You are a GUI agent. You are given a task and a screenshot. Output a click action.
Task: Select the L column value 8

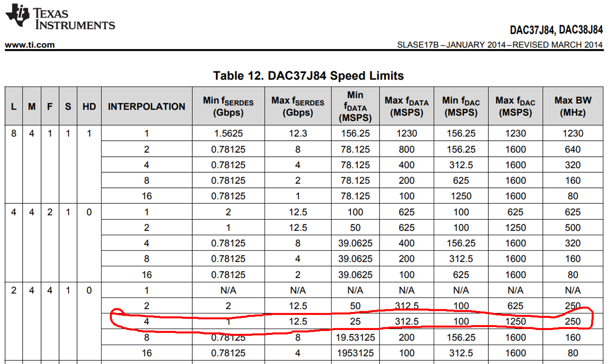click(x=14, y=134)
